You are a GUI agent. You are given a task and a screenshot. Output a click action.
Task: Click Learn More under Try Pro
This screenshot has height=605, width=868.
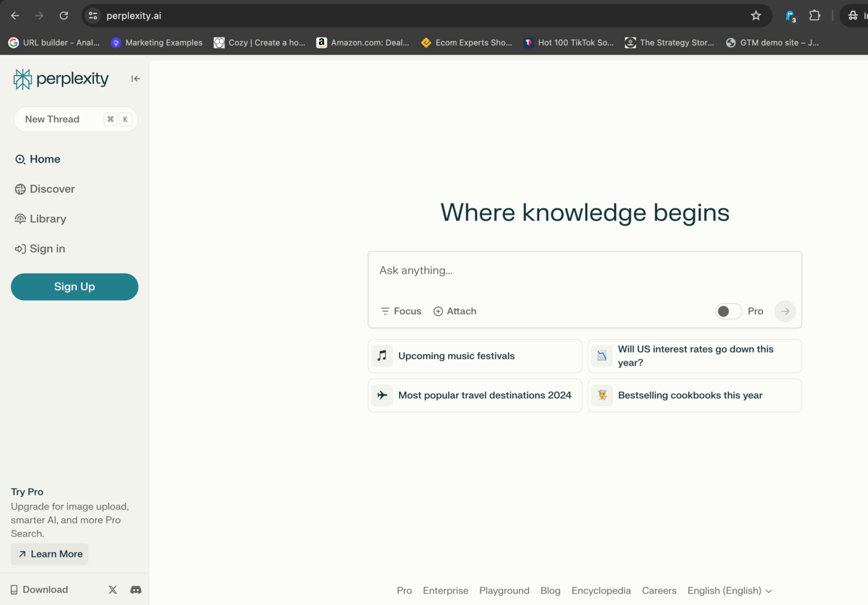[x=50, y=554]
